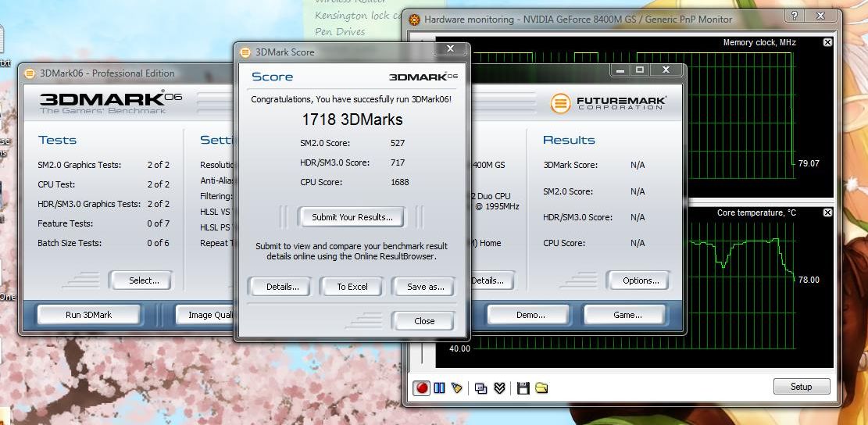Close the 3DMark Score dialog via Close button
This screenshot has height=425, width=868.
(x=424, y=321)
